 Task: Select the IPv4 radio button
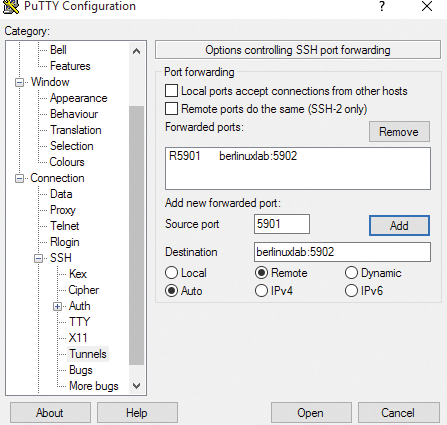[261, 291]
